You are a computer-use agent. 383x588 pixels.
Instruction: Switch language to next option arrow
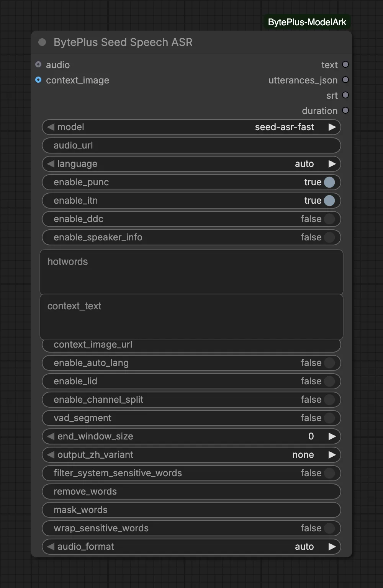pos(332,164)
